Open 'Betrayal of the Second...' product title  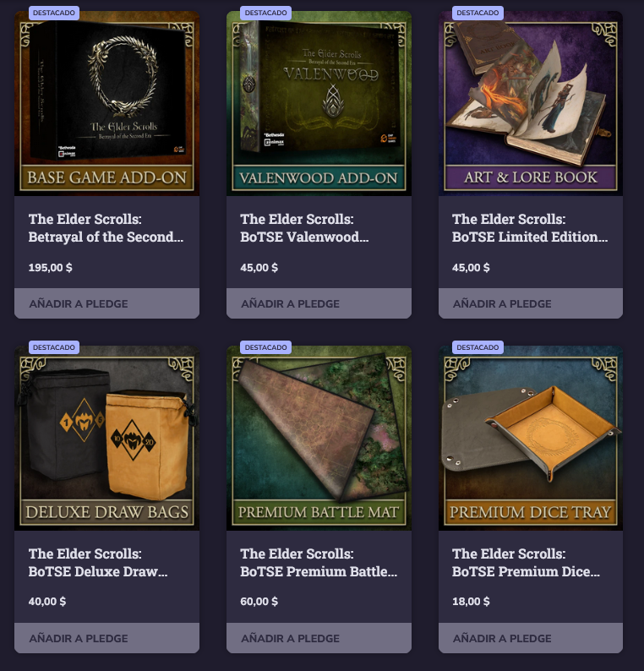point(106,228)
